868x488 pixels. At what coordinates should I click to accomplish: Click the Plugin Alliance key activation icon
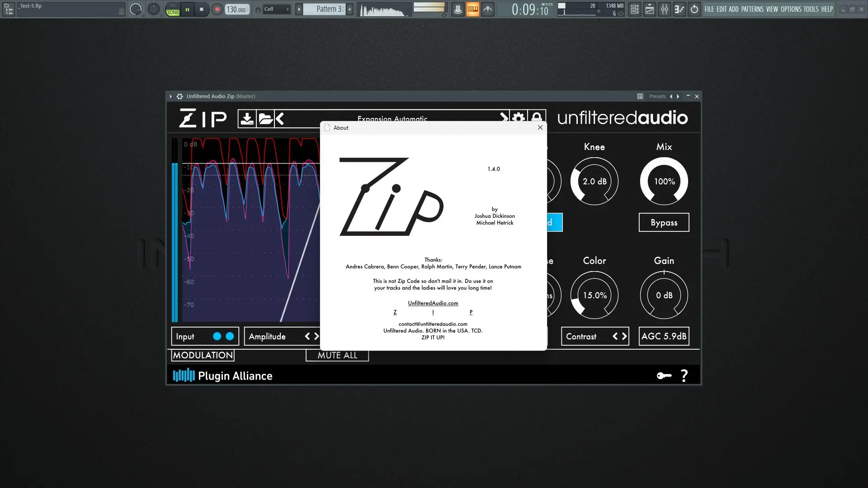coord(664,375)
